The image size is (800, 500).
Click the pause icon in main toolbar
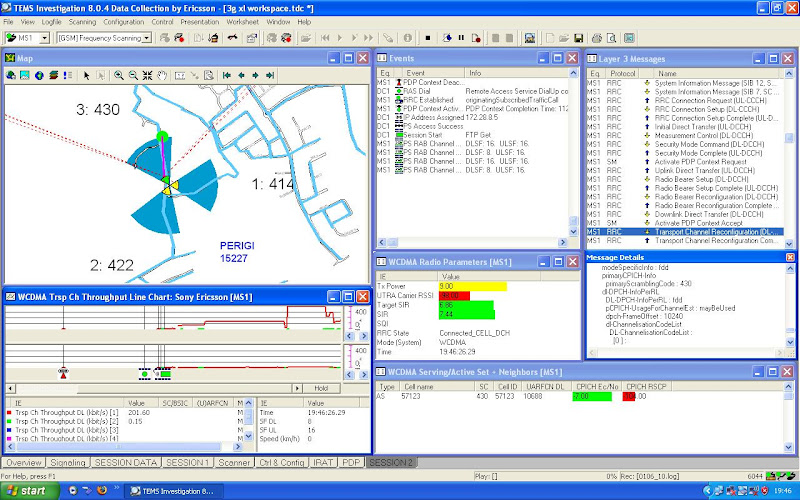461,38
